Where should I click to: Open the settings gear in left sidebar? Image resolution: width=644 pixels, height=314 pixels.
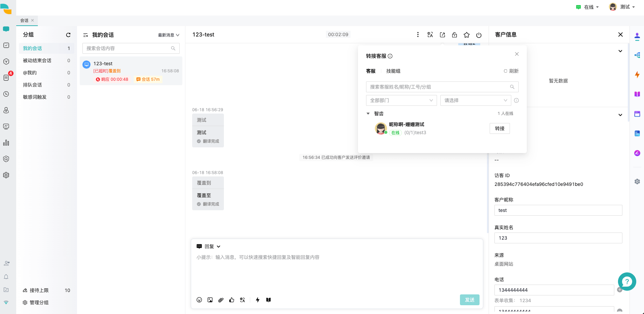click(6, 175)
